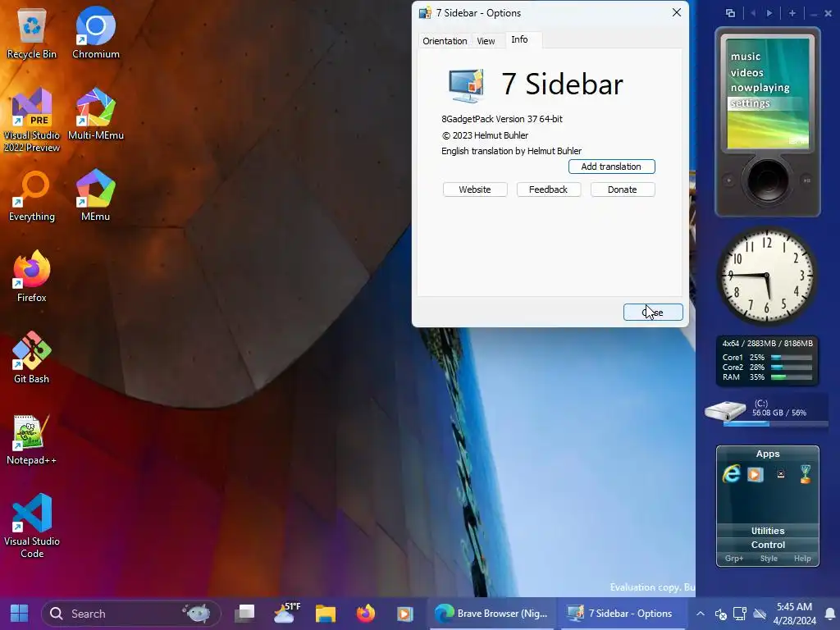Image resolution: width=840 pixels, height=630 pixels.
Task: Switch to the Orientation tab
Action: pos(444,41)
